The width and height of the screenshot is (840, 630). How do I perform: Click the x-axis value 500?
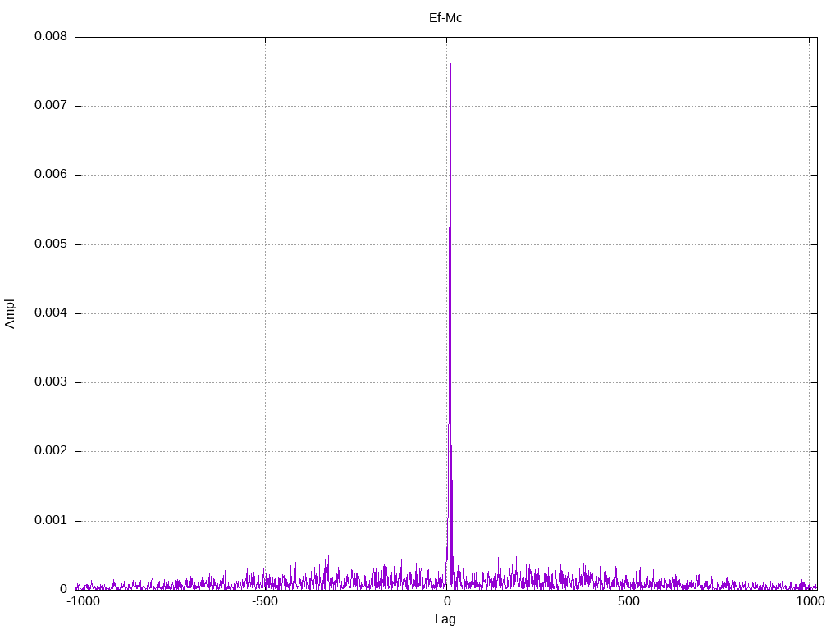628,601
